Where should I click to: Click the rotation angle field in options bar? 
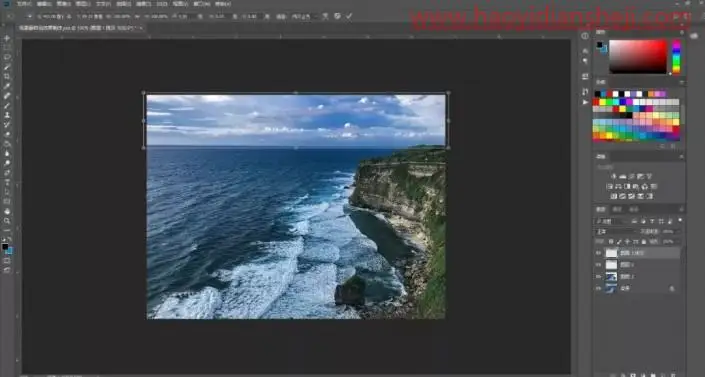(185, 16)
